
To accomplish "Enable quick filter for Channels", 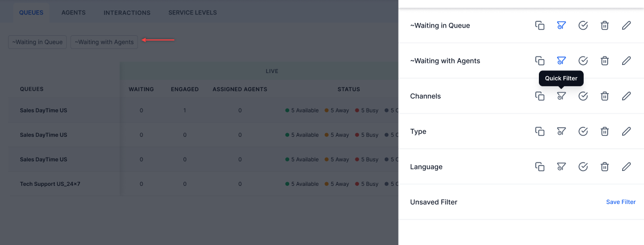I will click(561, 96).
